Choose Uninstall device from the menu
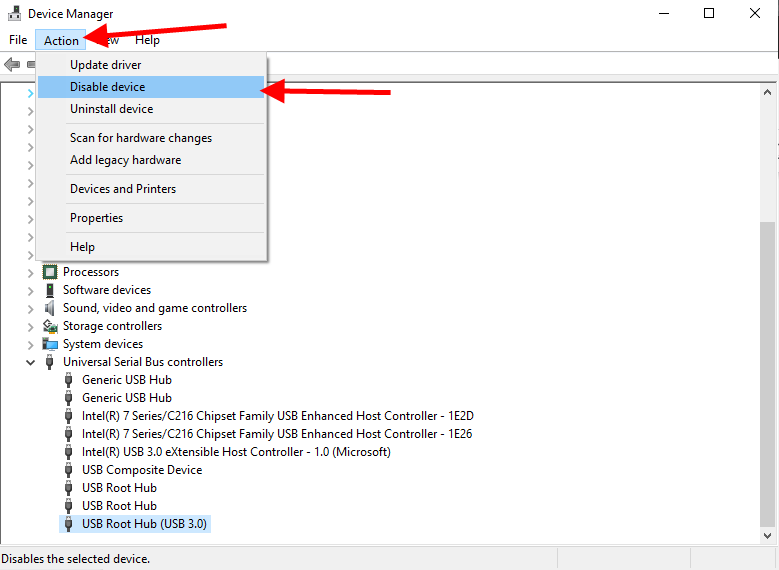The image size is (779, 570). (151, 109)
